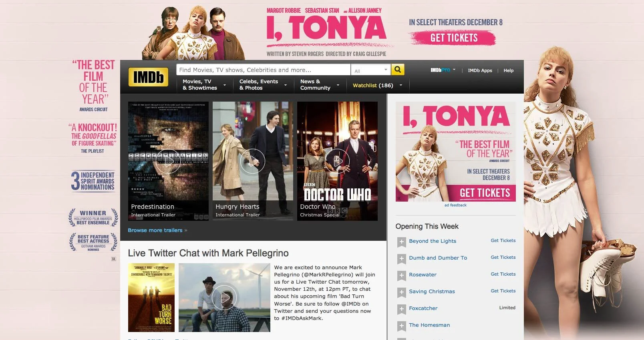The height and width of the screenshot is (340, 644).
Task: Add Saving Christmas to watchlist
Action: [x=401, y=292]
